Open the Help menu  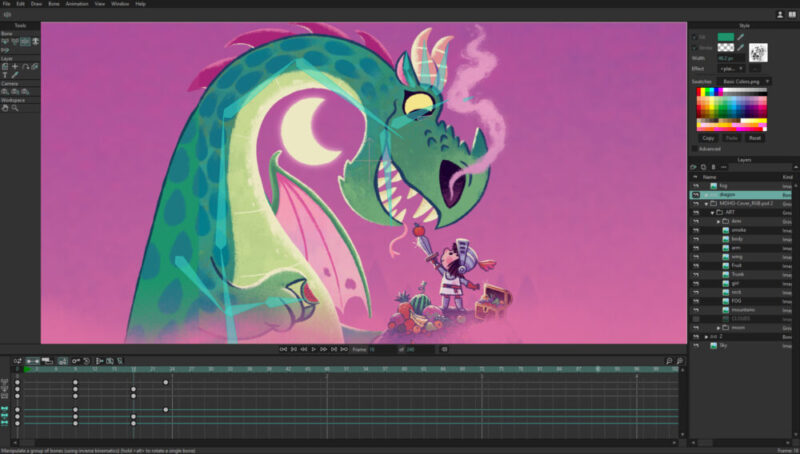point(140,4)
